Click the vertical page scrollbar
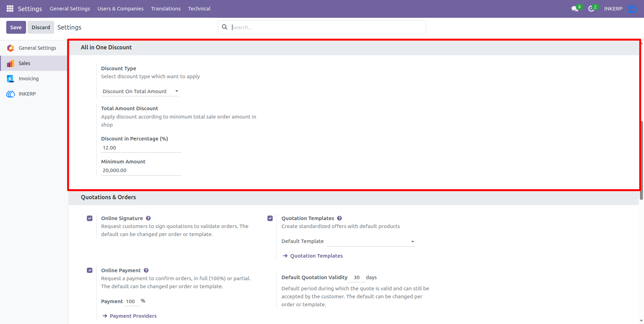Screen dimensions: 644x324 coord(641,160)
